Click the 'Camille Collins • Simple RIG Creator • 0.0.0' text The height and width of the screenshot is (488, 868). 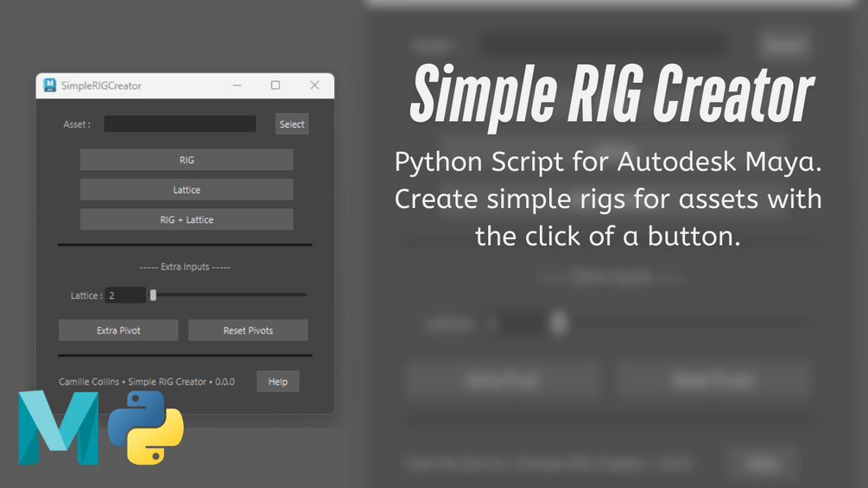pyautogui.click(x=147, y=382)
